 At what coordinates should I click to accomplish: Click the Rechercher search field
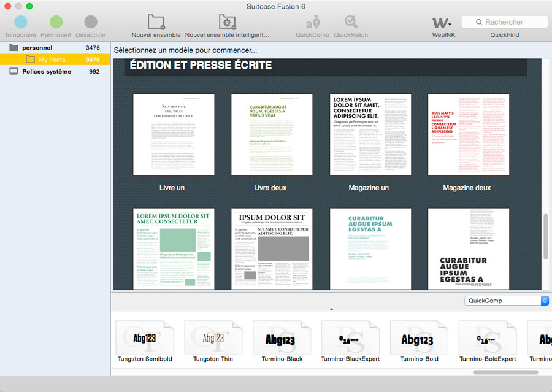pyautogui.click(x=505, y=22)
